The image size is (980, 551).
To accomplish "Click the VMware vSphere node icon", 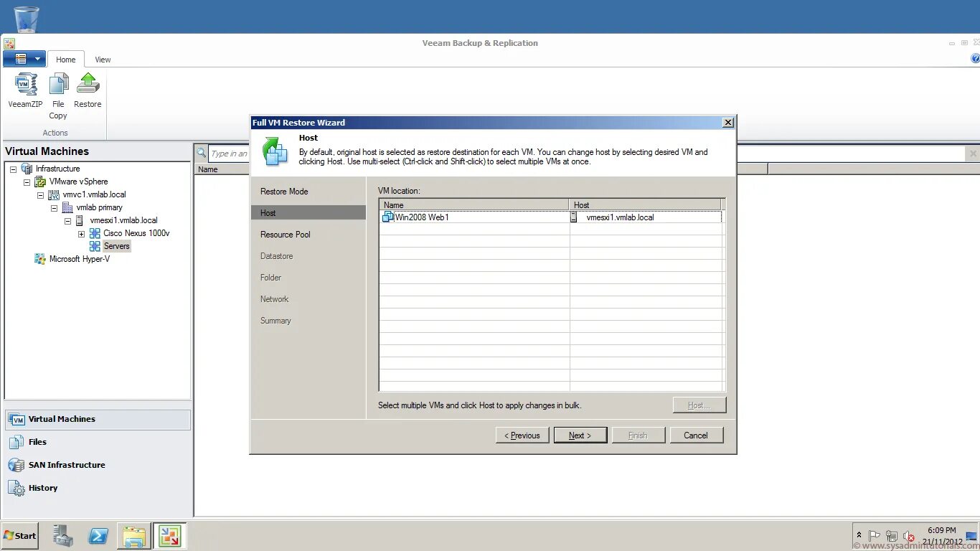I will coord(40,182).
